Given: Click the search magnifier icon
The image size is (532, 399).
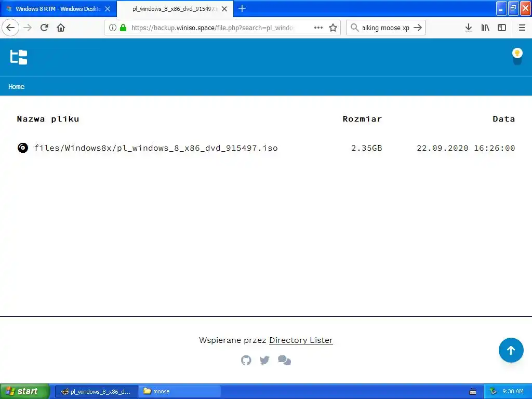Looking at the screenshot, I should point(354,28).
